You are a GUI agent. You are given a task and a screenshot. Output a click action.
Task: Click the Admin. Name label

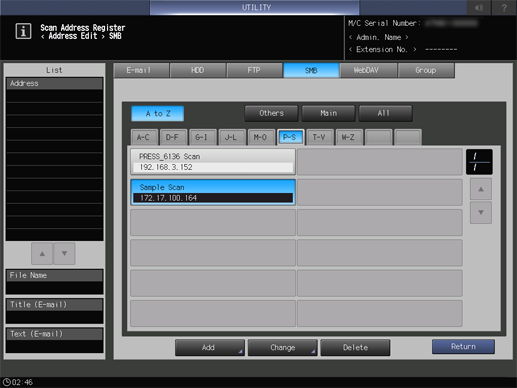[x=379, y=37]
